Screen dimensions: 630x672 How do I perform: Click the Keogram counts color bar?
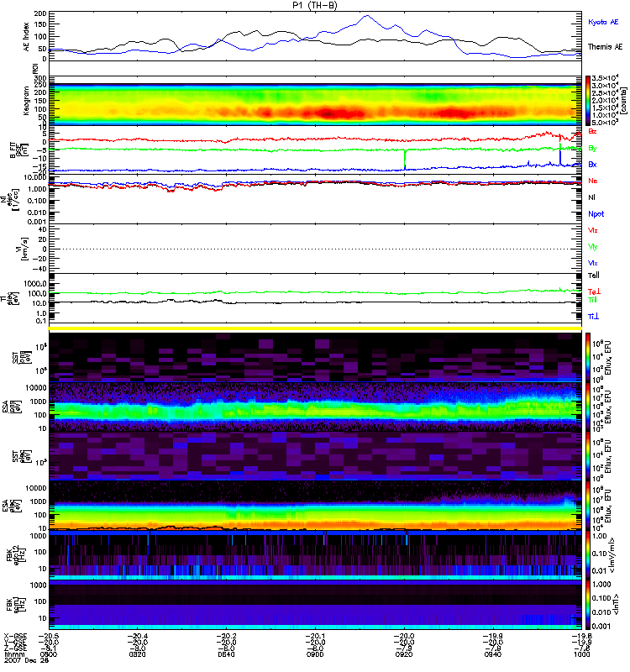[x=588, y=101]
